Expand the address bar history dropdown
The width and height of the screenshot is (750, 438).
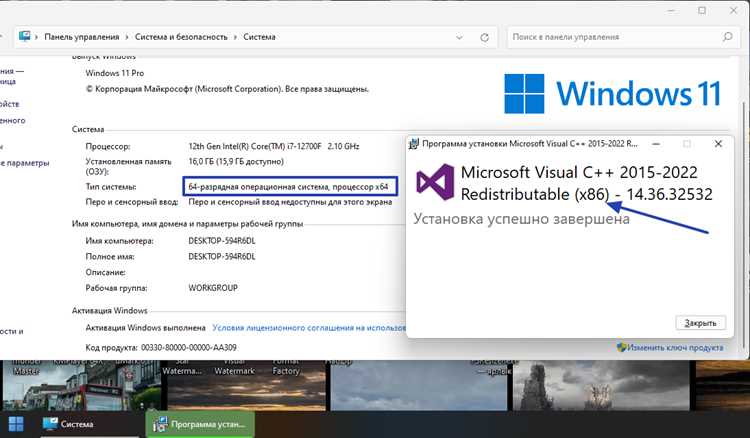(459, 37)
